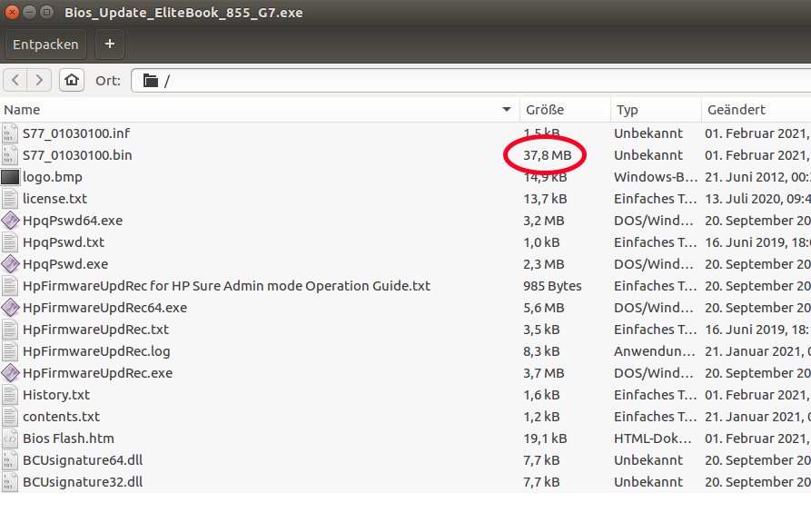Click the 5,6 MB size value
Screen dimensions: 811x532
click(543, 308)
